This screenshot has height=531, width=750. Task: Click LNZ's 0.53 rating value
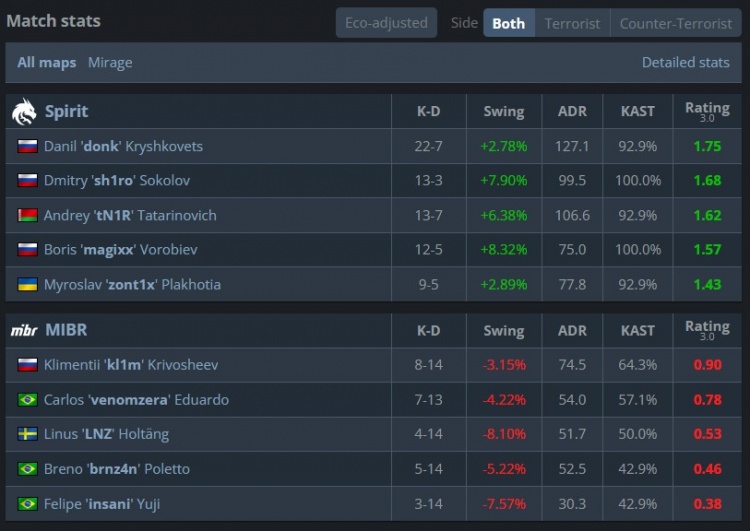pyautogui.click(x=707, y=434)
